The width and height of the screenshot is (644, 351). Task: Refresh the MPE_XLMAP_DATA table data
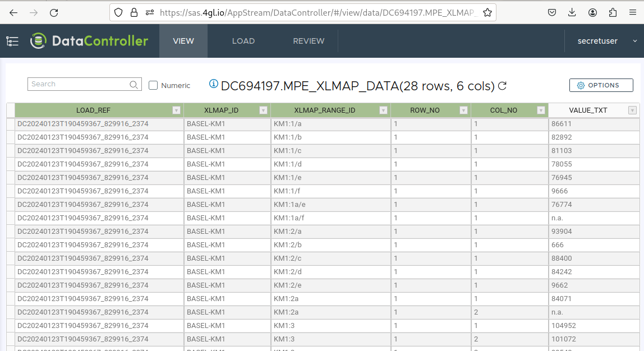click(502, 86)
